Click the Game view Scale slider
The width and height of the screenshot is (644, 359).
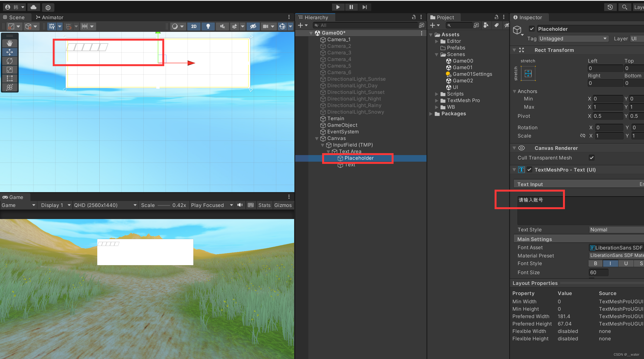pos(164,205)
